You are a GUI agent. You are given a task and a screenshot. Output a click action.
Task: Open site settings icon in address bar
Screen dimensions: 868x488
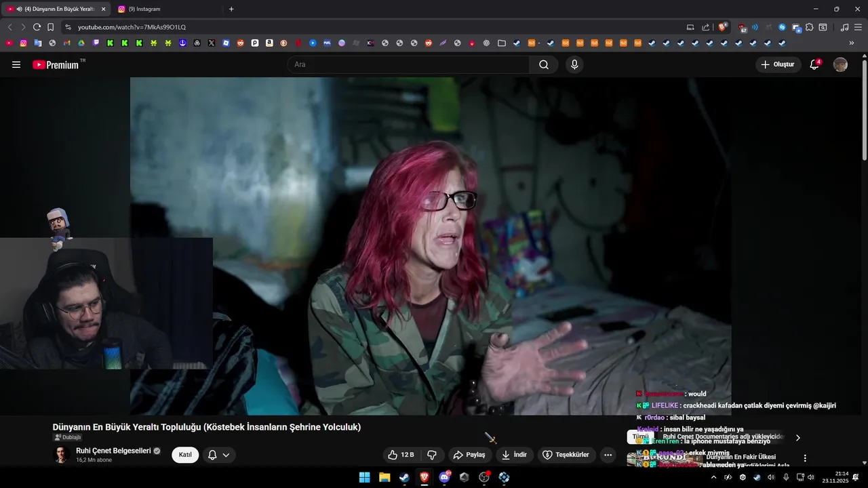(68, 27)
